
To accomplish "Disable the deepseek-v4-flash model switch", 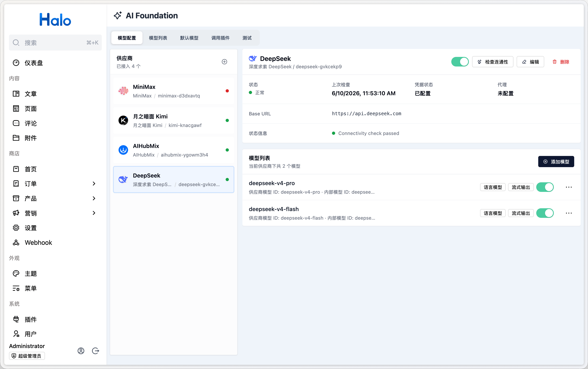I will (545, 213).
